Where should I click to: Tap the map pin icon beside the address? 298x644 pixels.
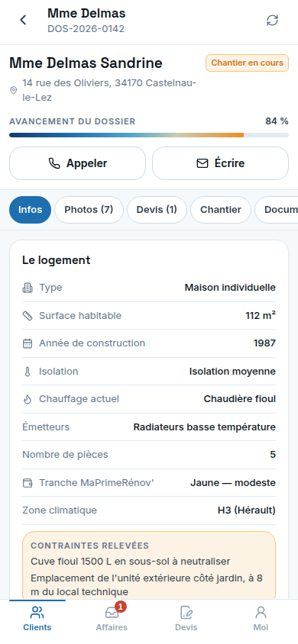point(14,90)
